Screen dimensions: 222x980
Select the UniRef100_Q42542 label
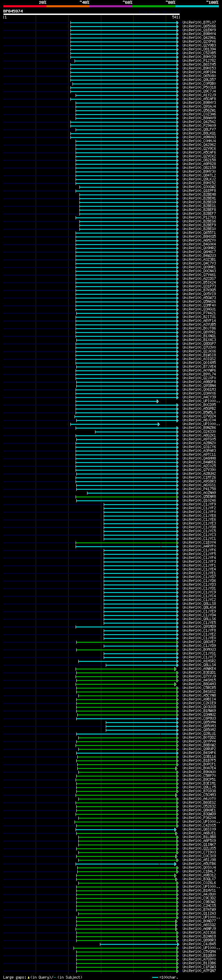[x=199, y=122]
